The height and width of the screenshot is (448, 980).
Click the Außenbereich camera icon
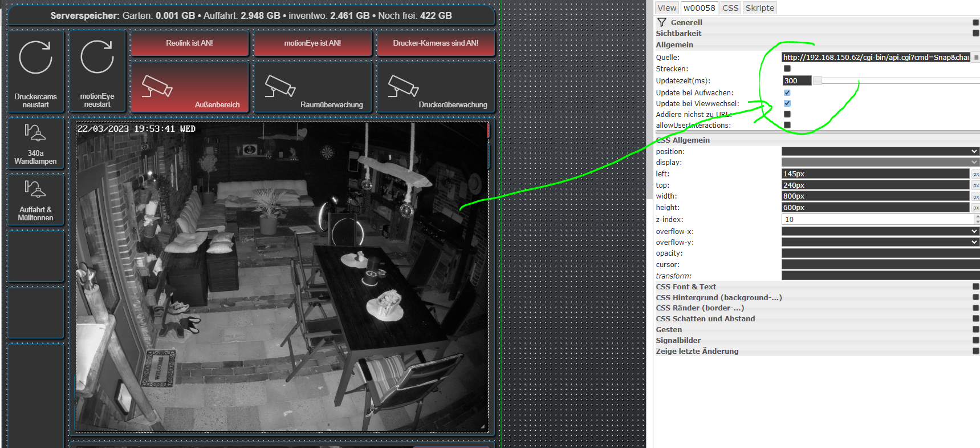coord(157,86)
